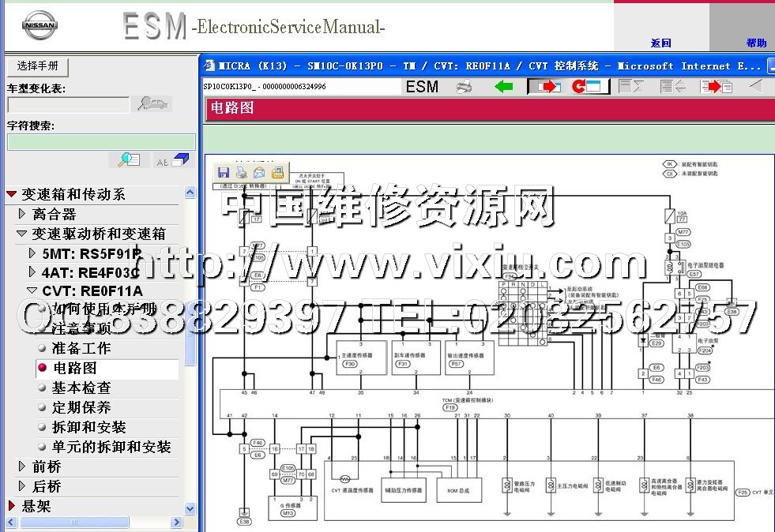
Task: Select the 基本检查 item
Action: [x=81, y=388]
